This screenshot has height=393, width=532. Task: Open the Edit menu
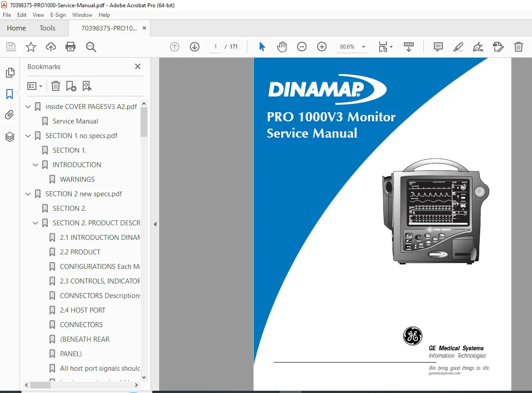pos(22,15)
